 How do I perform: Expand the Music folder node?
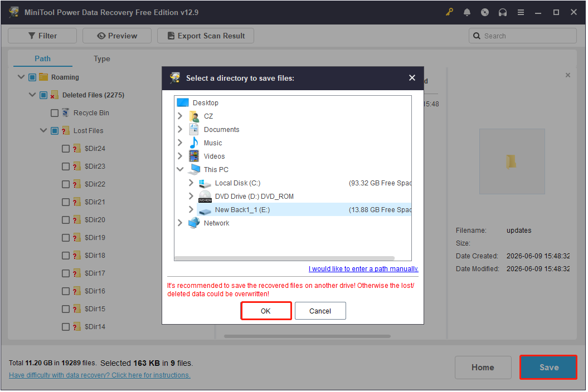[181, 143]
